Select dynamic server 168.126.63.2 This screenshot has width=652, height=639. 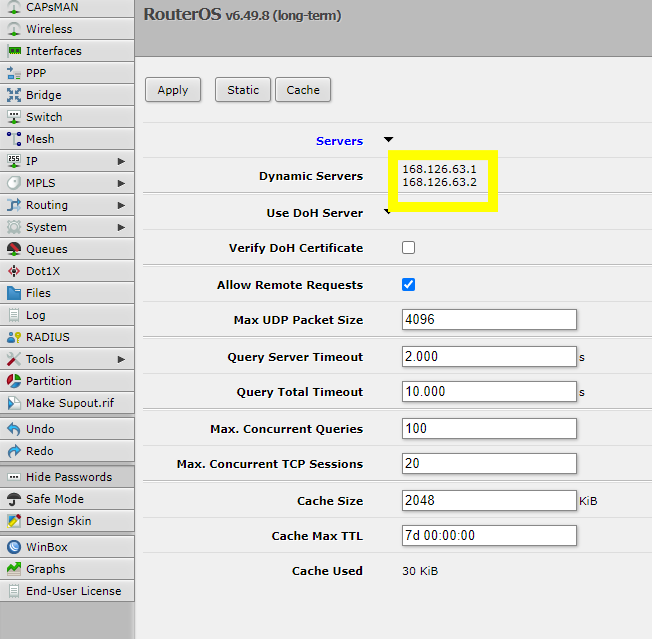(440, 182)
